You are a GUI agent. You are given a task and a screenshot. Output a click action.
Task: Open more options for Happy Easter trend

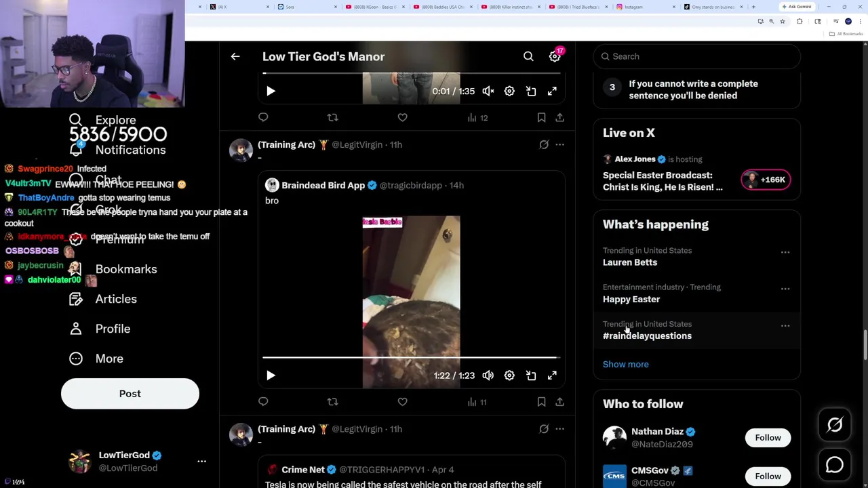point(785,289)
